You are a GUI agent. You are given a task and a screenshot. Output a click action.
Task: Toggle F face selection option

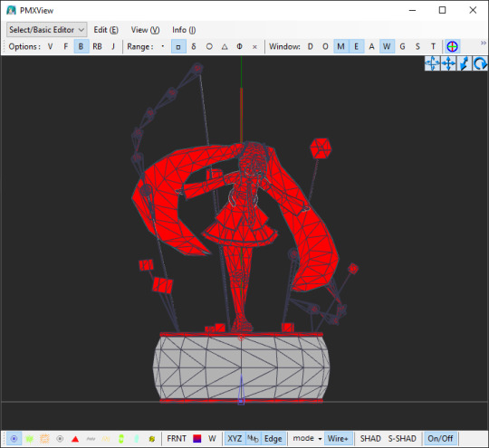tap(65, 46)
